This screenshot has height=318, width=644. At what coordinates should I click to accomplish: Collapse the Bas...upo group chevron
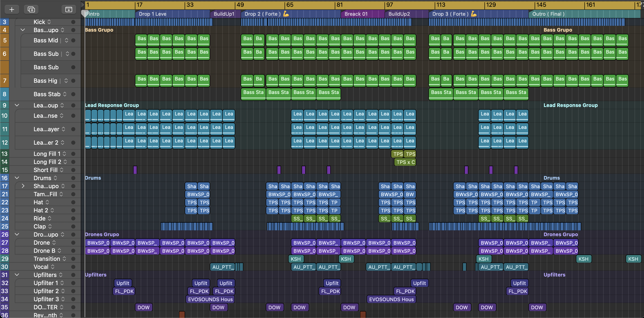(x=22, y=30)
